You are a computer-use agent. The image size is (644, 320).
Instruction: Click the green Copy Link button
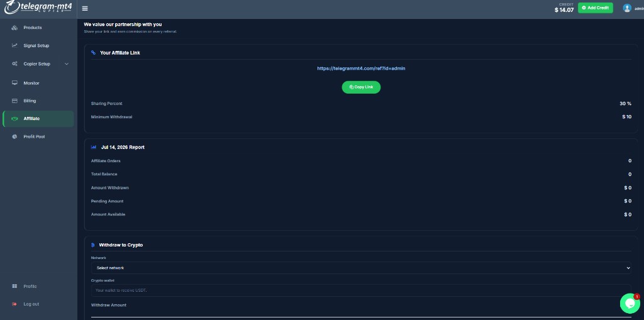pyautogui.click(x=361, y=87)
